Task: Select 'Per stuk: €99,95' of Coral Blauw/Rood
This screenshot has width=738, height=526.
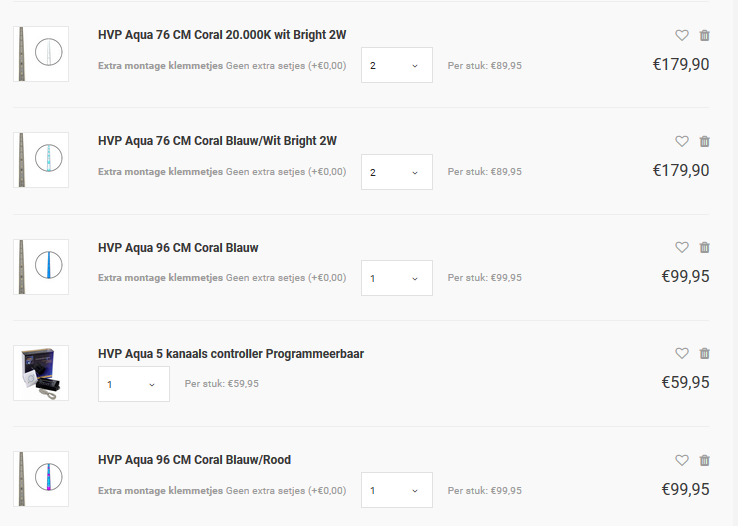Action: click(484, 490)
